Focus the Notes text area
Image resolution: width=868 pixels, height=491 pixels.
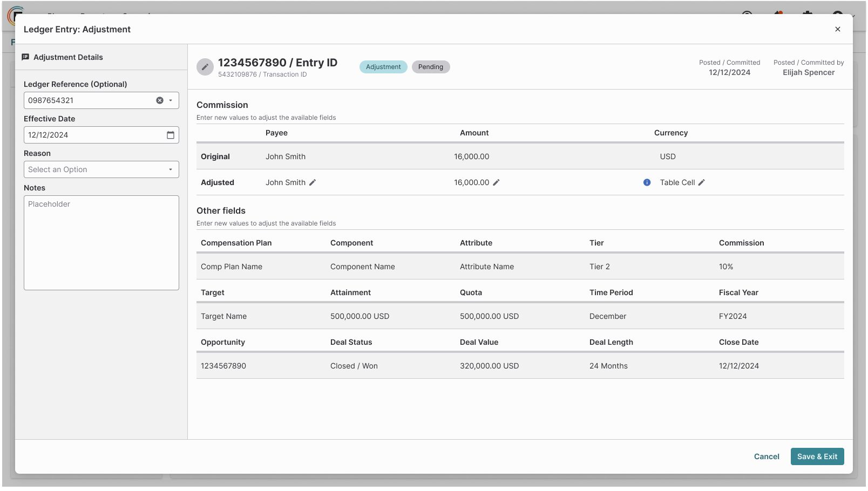pyautogui.click(x=101, y=243)
